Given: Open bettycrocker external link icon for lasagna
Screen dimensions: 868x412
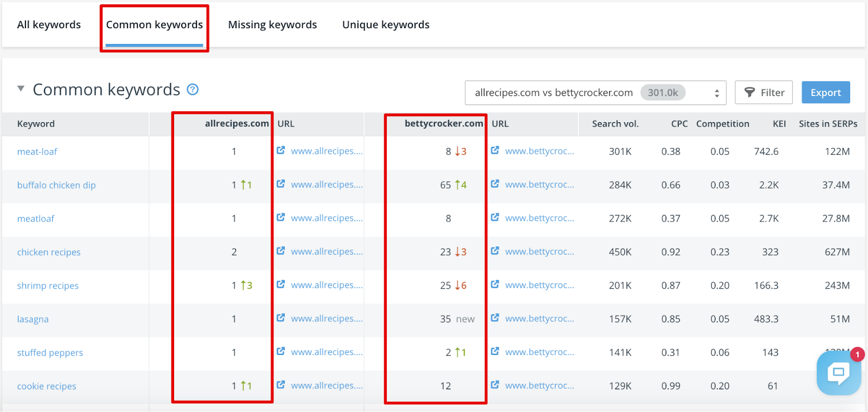Looking at the screenshot, I should point(495,318).
